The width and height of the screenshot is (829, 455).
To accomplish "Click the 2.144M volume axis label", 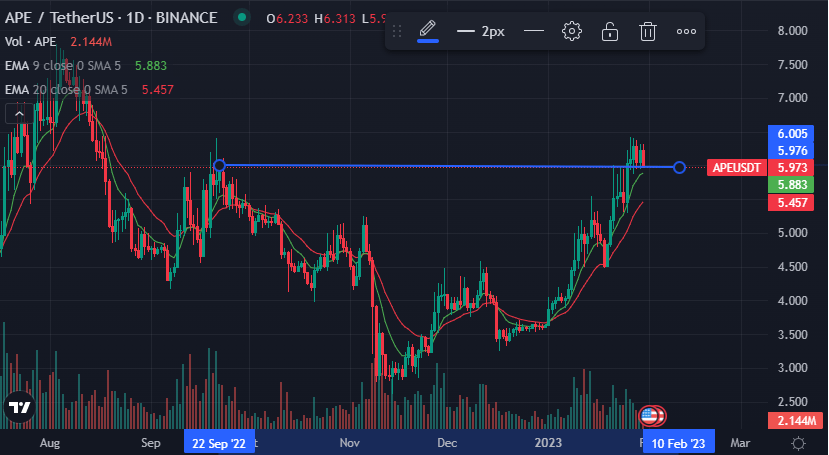I will click(x=796, y=421).
